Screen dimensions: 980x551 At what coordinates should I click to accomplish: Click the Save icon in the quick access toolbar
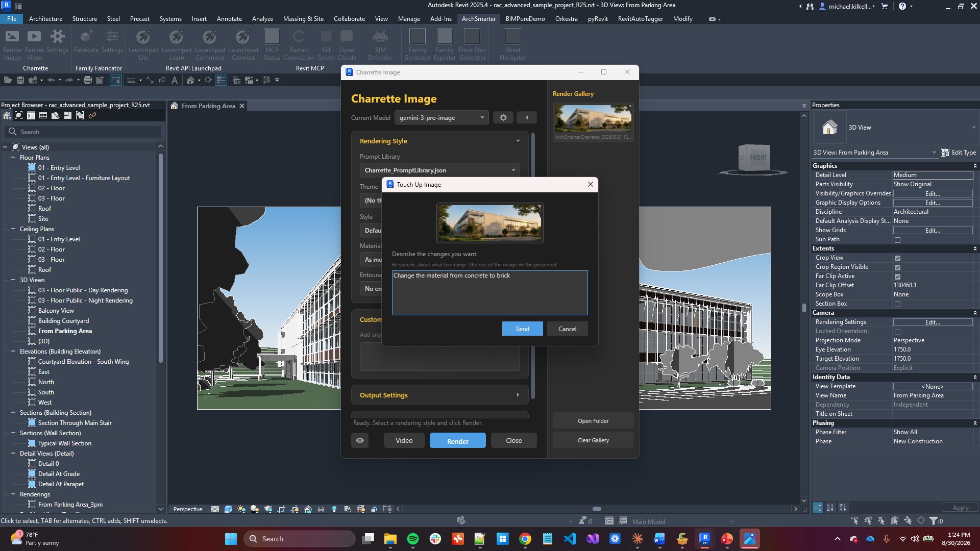pos(20,80)
